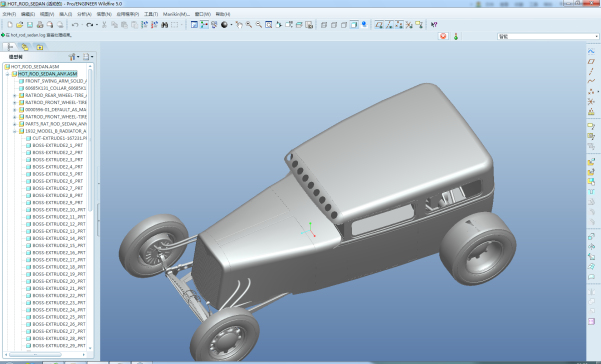Open the 编辑(E) menu

point(28,14)
